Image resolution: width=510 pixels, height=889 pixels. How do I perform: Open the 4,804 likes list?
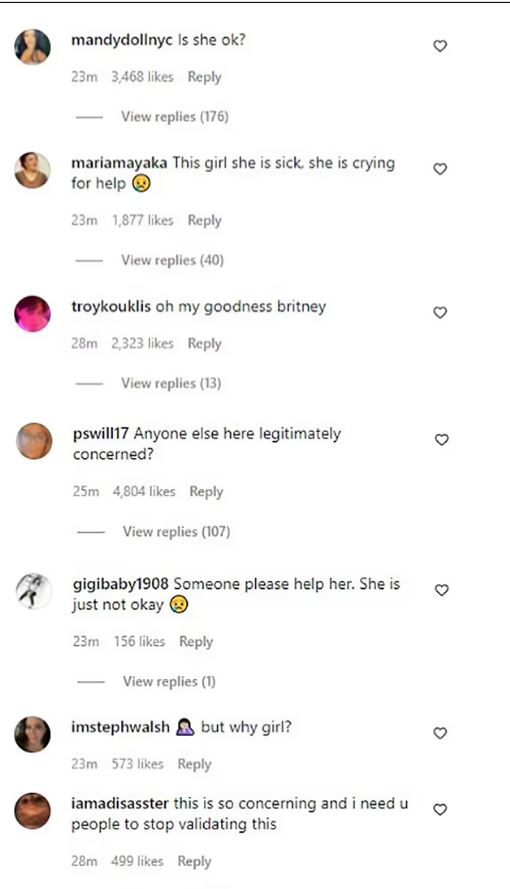144,492
